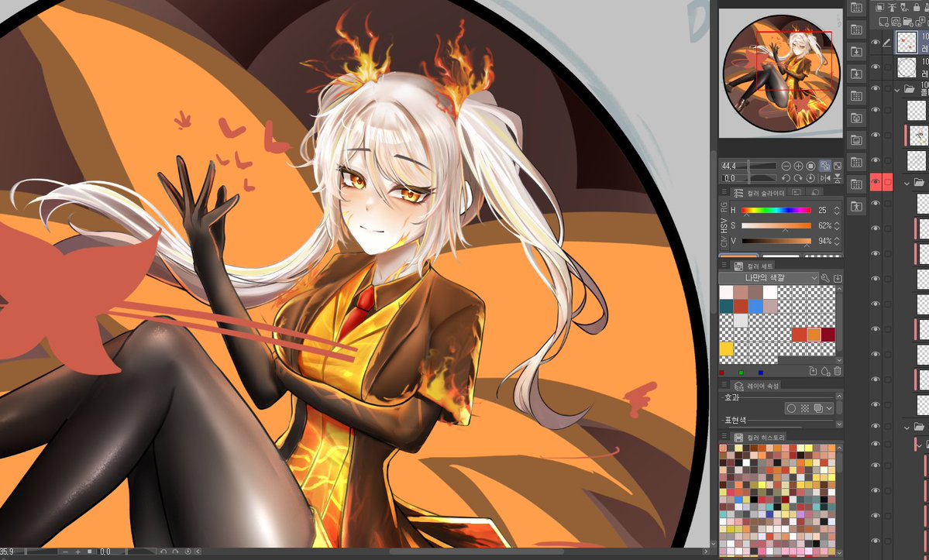This screenshot has width=929, height=560.
Task: Click the lock layer icon
Action: 917,7
